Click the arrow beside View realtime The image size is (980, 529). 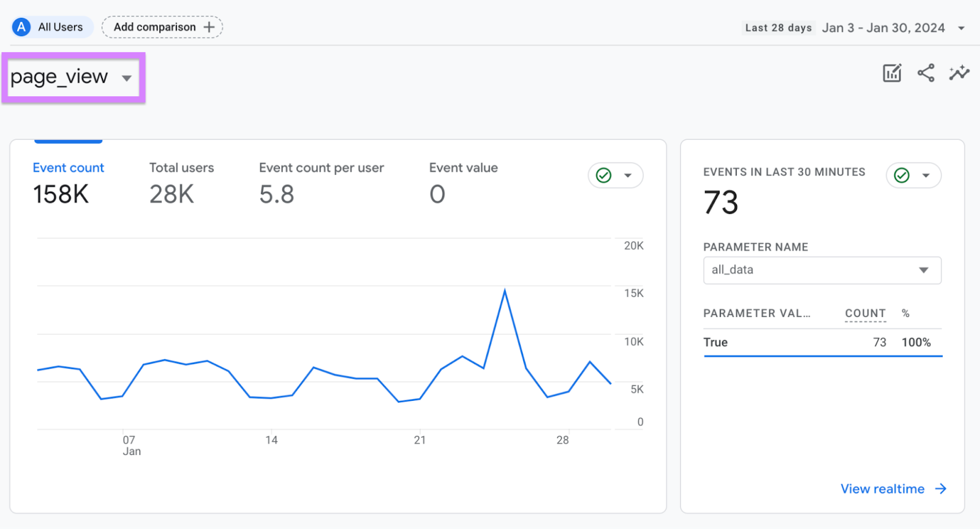pos(941,489)
